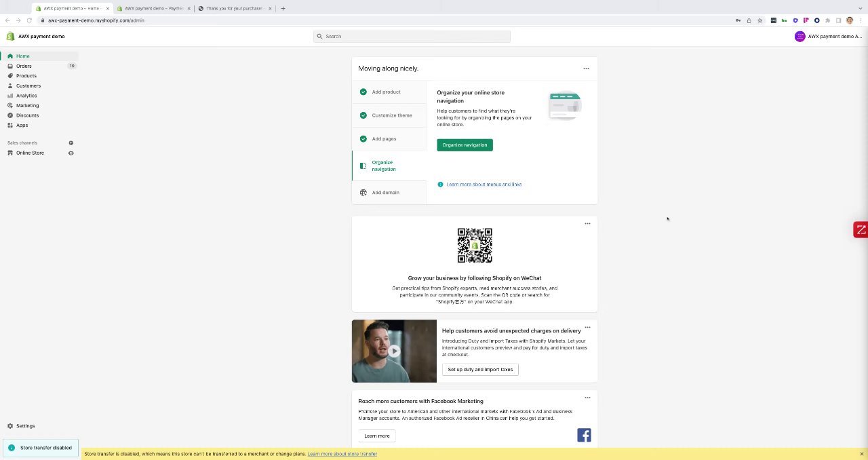Click Learn more under Facebook Marketing
Viewport: 868px width, 460px height.
click(376, 436)
